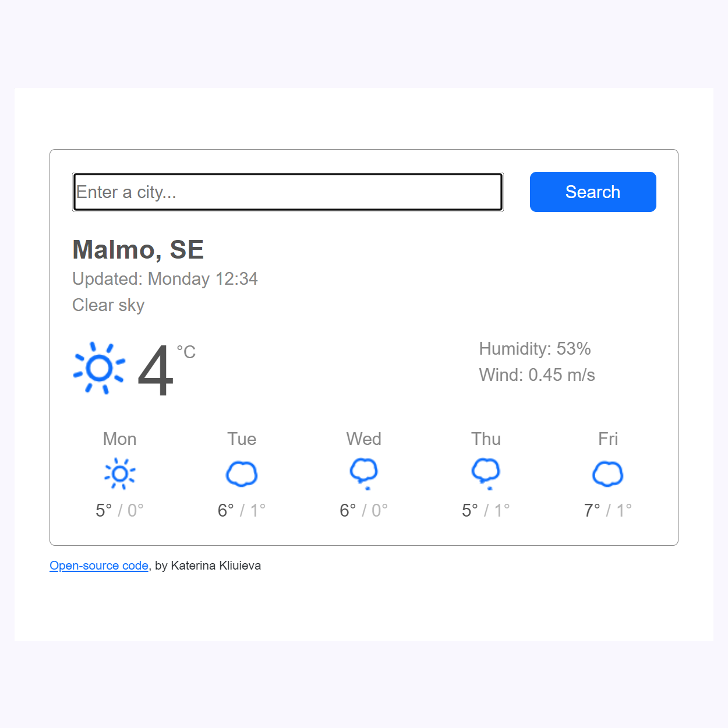728x728 pixels.
Task: Click Tuesday's cloud icon
Action: [241, 473]
